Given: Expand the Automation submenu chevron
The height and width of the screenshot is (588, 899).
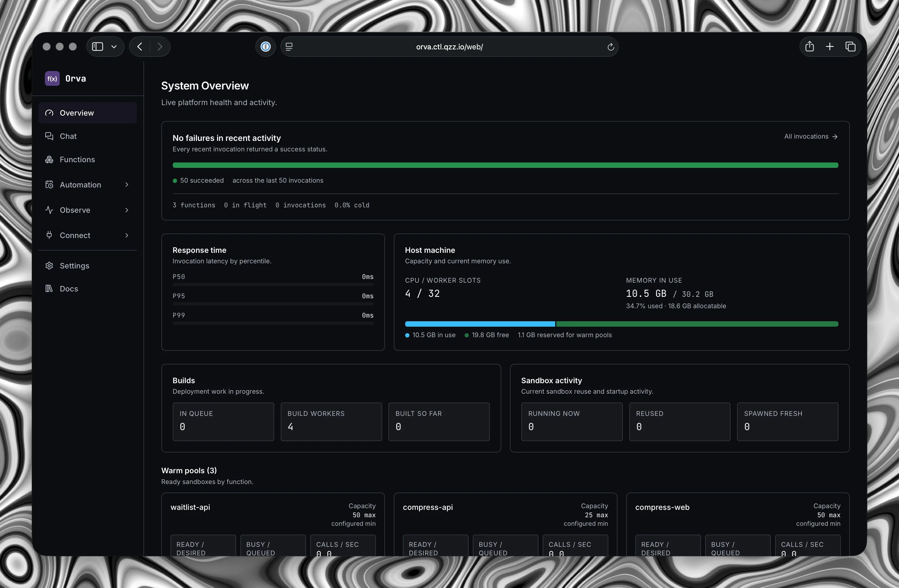Looking at the screenshot, I should pos(127,185).
